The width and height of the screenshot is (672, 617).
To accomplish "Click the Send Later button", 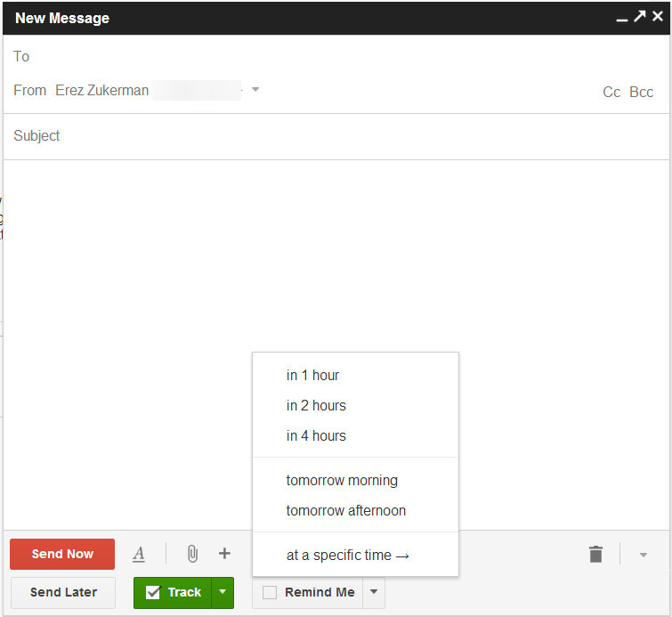I will pyautogui.click(x=63, y=592).
